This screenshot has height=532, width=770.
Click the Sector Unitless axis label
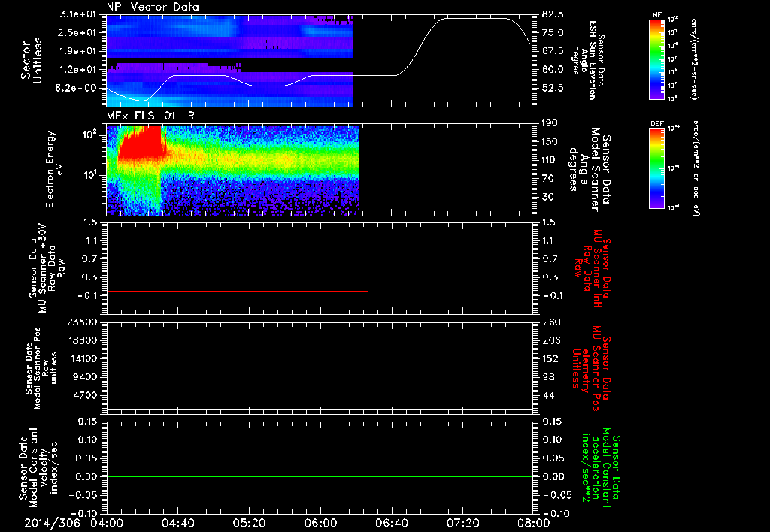32,60
